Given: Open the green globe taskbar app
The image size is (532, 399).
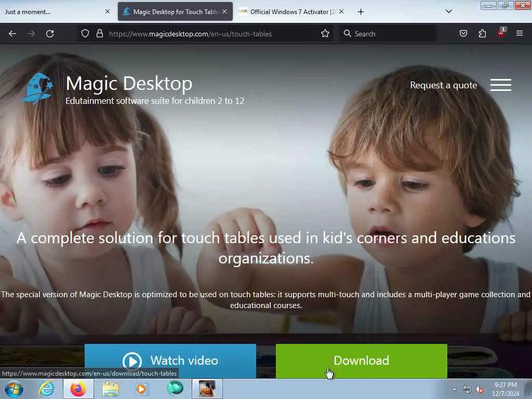Looking at the screenshot, I should pos(175,389).
